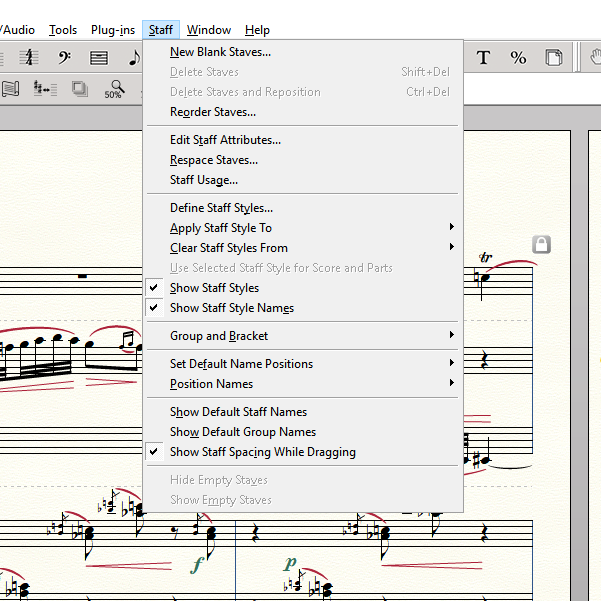Screen dimensions: 601x601
Task: Choose New Blank Staves from menu
Action: coord(220,52)
